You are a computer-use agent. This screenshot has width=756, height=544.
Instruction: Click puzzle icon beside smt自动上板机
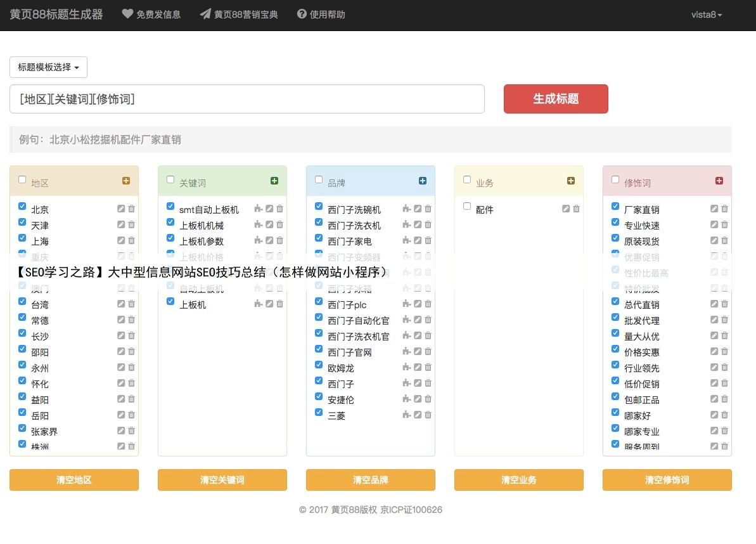(258, 209)
